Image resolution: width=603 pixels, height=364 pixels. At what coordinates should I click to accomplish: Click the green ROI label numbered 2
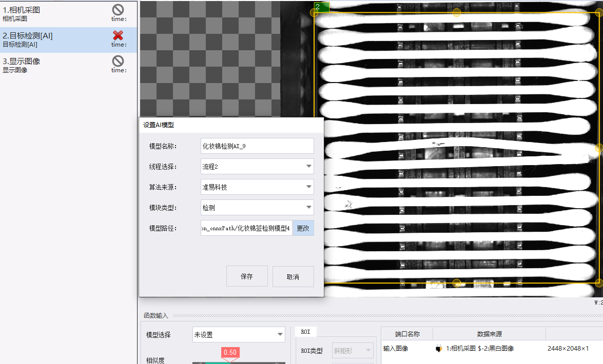click(321, 7)
